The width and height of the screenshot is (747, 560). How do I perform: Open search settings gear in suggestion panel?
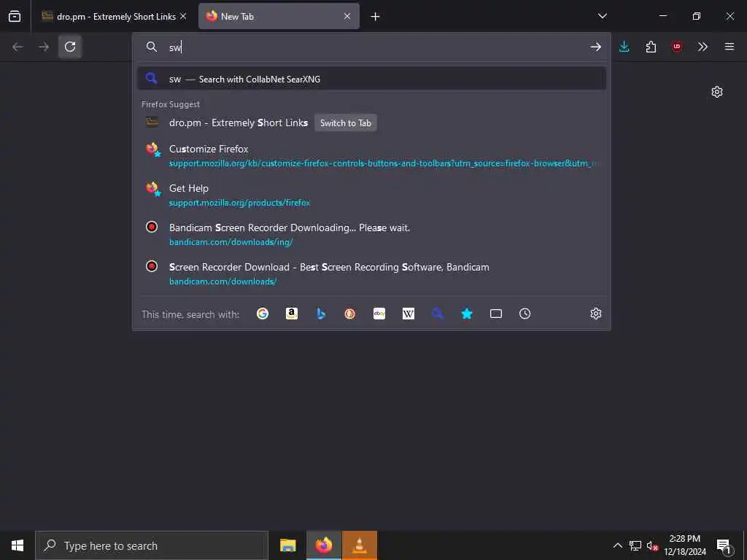pyautogui.click(x=595, y=314)
